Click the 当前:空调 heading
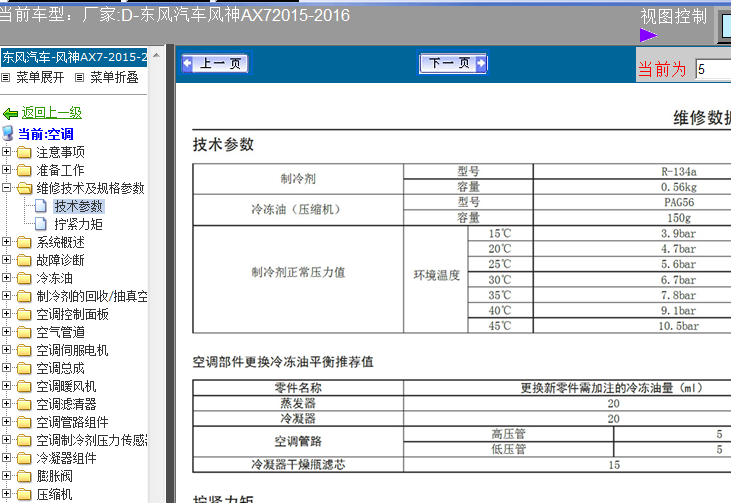The image size is (731, 503). (x=46, y=134)
